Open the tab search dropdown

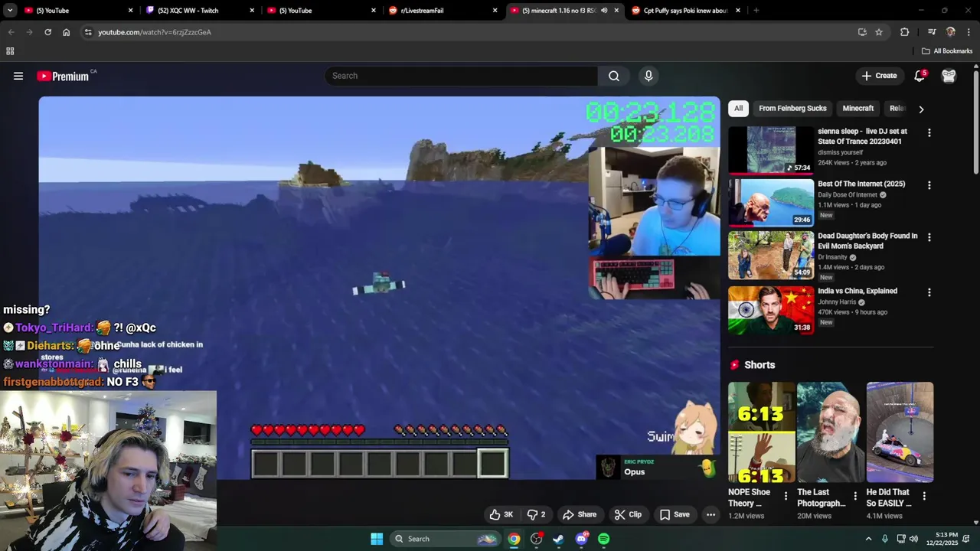click(10, 11)
